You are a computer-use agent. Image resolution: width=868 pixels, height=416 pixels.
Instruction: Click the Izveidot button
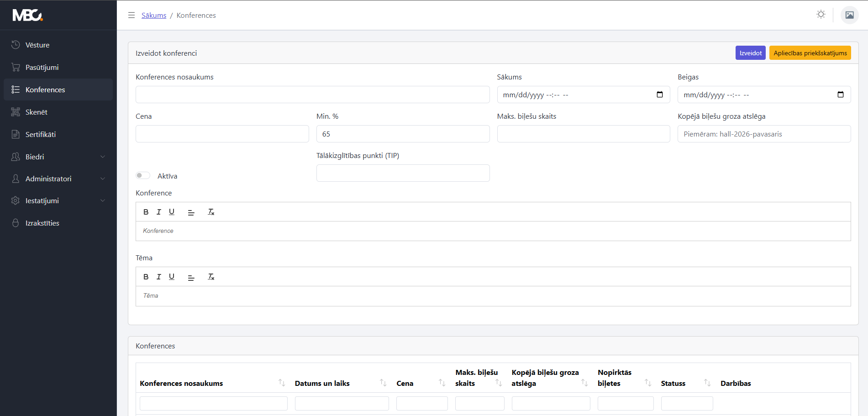750,53
